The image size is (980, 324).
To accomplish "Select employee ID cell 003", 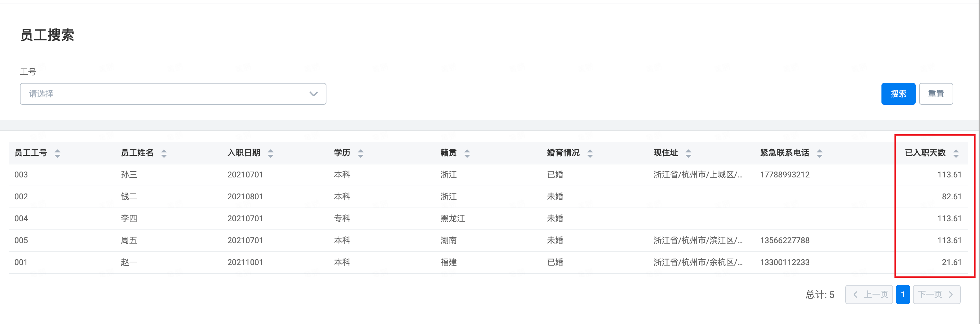I will pyautogui.click(x=21, y=175).
